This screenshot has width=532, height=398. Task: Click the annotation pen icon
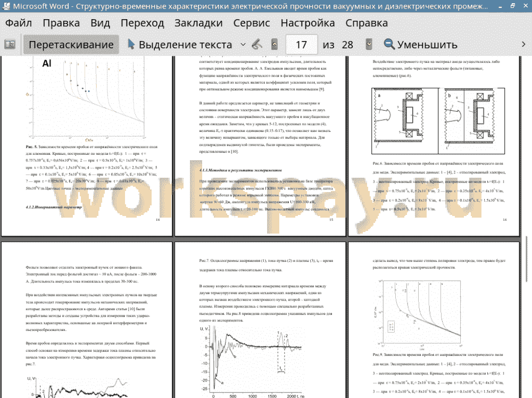(257, 45)
